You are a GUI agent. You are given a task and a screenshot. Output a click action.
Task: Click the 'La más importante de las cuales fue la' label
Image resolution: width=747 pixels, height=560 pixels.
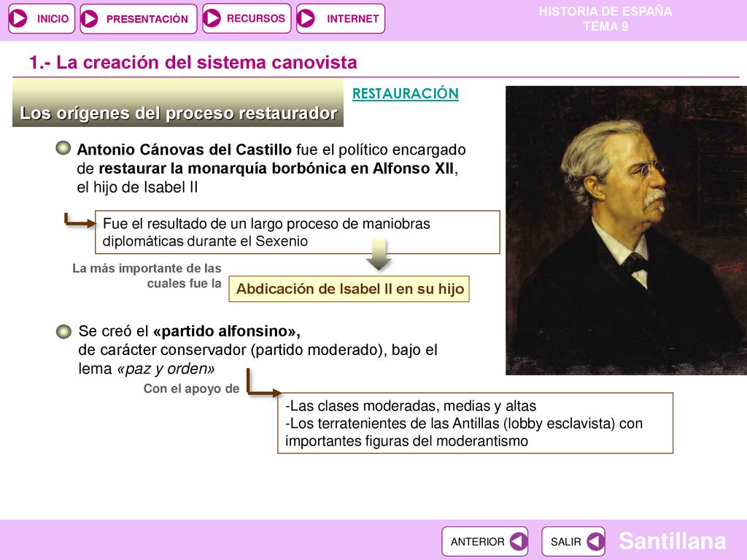point(147,276)
